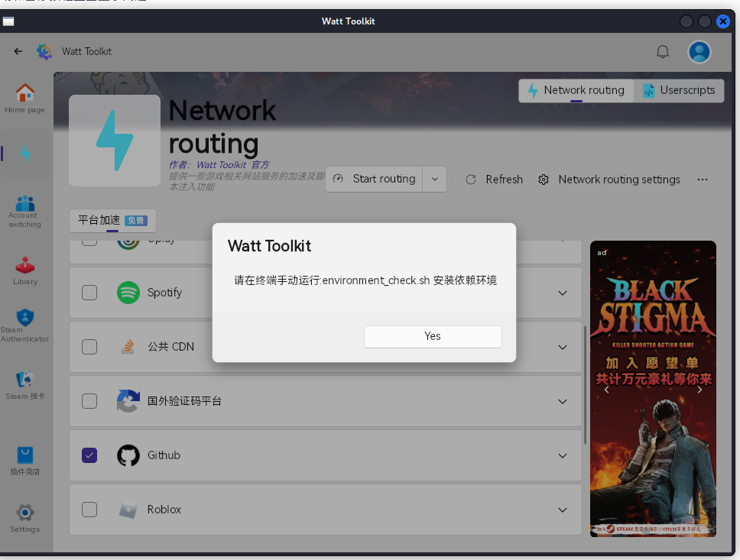Viewport: 740px width, 560px height.
Task: Click the Github octocat icon
Action: coord(128,455)
